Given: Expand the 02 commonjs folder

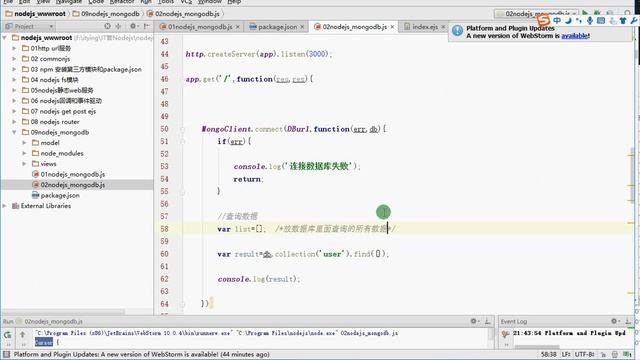Looking at the screenshot, I should pos(14,59).
